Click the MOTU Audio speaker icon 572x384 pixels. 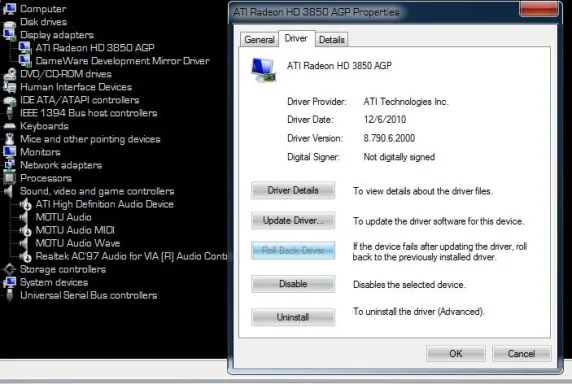(24, 217)
